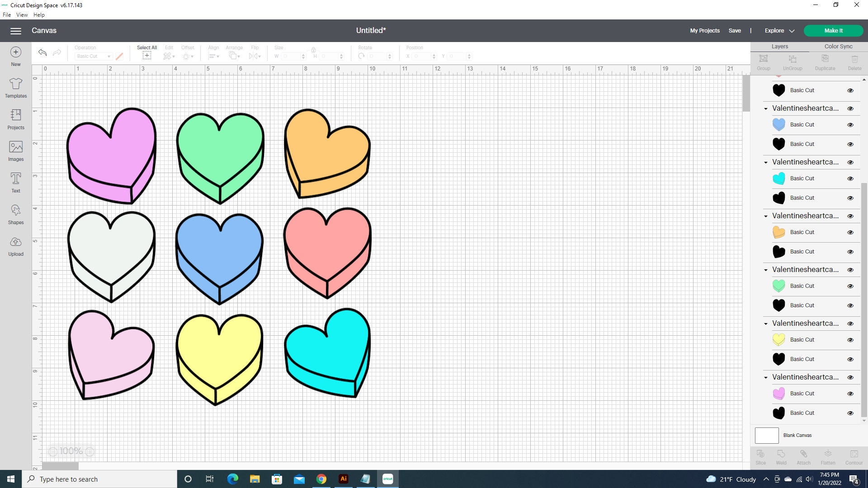This screenshot has width=868, height=488.
Task: Switch to the Color Sync tab
Action: pos(838,46)
